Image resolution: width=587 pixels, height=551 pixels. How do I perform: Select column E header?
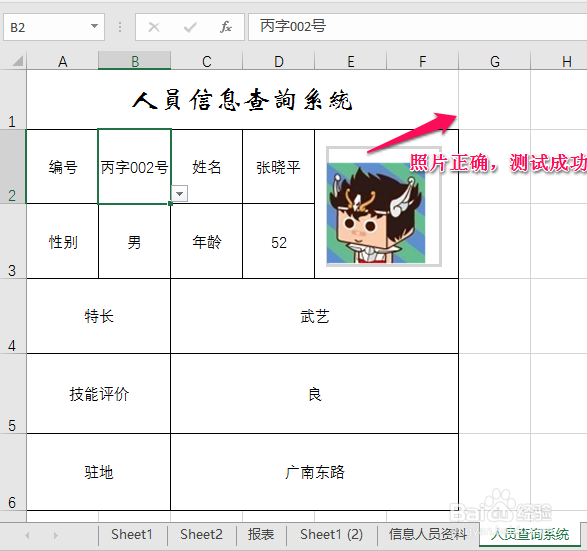coord(350,61)
